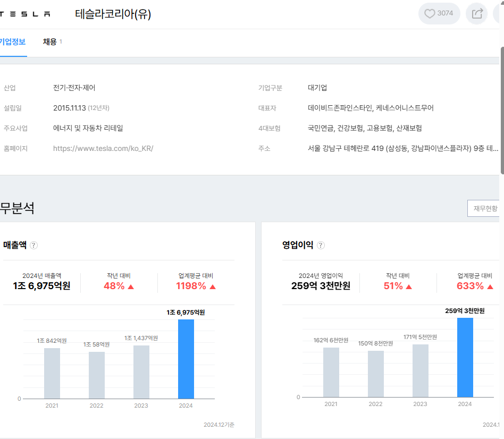
Task: Click main business text 에너지 및 자동차 리테일
Action: pos(88,128)
